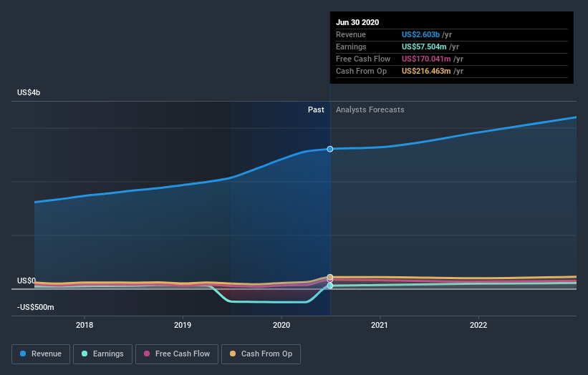This screenshot has width=588, height=375.
Task: Click the -US$500m y-axis label
Action: click(x=36, y=307)
